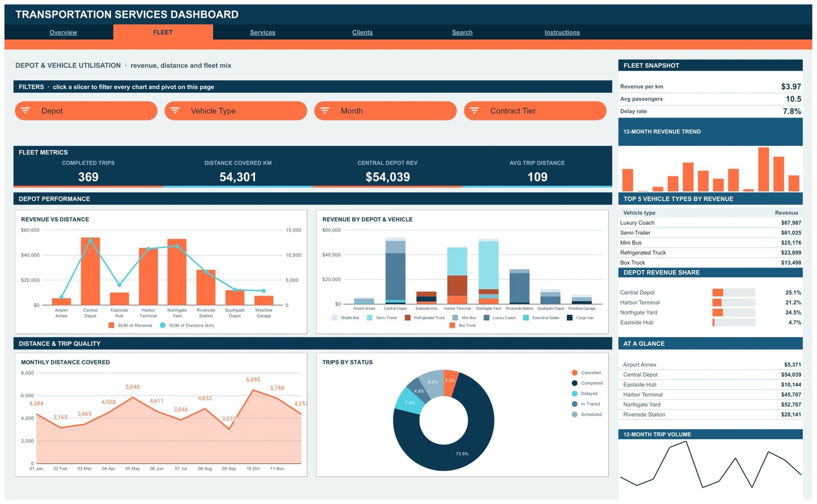Select the Delayed legend marker
Image resolution: width=817 pixels, height=504 pixels.
[574, 394]
